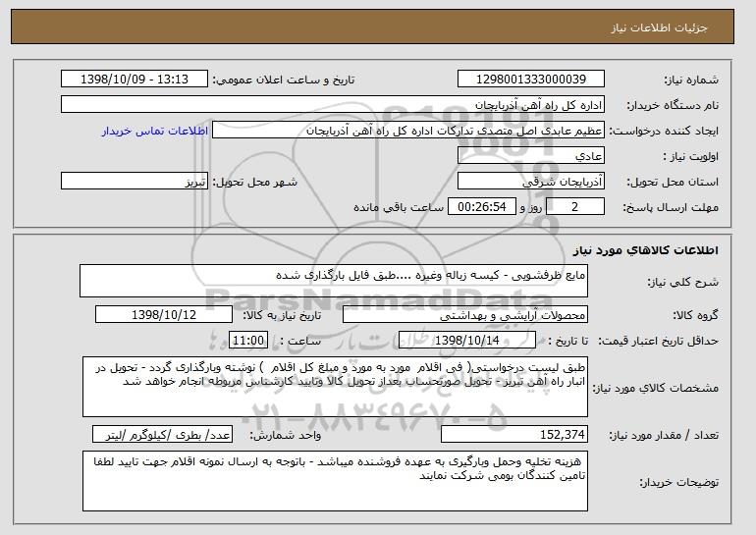Click the تاریخ و ساعت اعلان عمومی label
Screen dimensions: 756x535
pos(284,80)
